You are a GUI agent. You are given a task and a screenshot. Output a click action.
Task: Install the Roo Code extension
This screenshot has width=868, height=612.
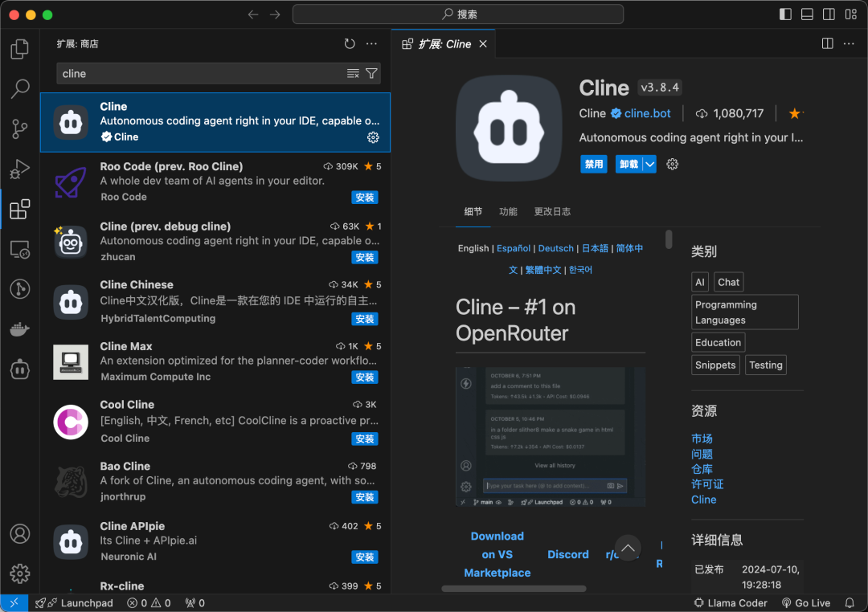point(364,197)
